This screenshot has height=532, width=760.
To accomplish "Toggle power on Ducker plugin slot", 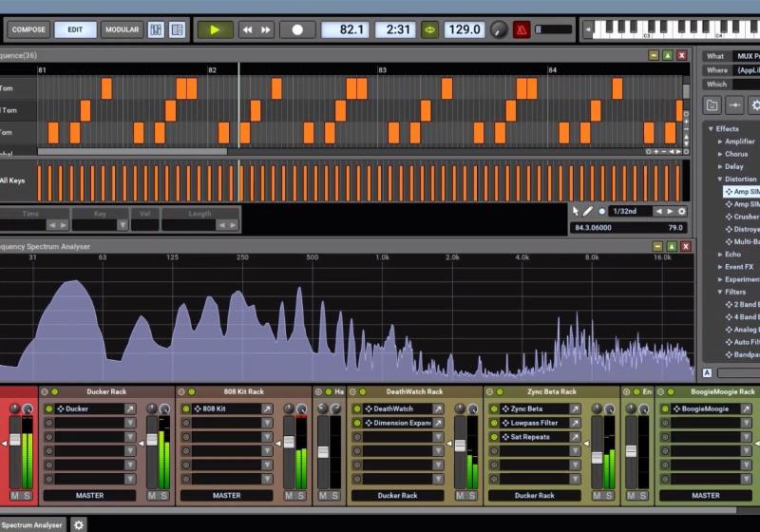I will pos(48,408).
